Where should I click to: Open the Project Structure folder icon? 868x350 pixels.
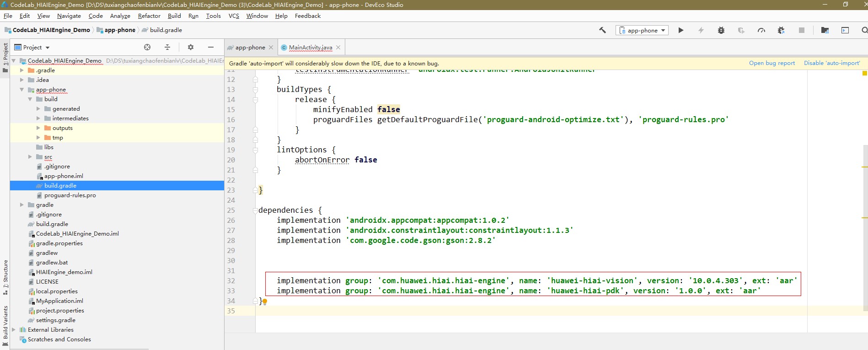(825, 30)
